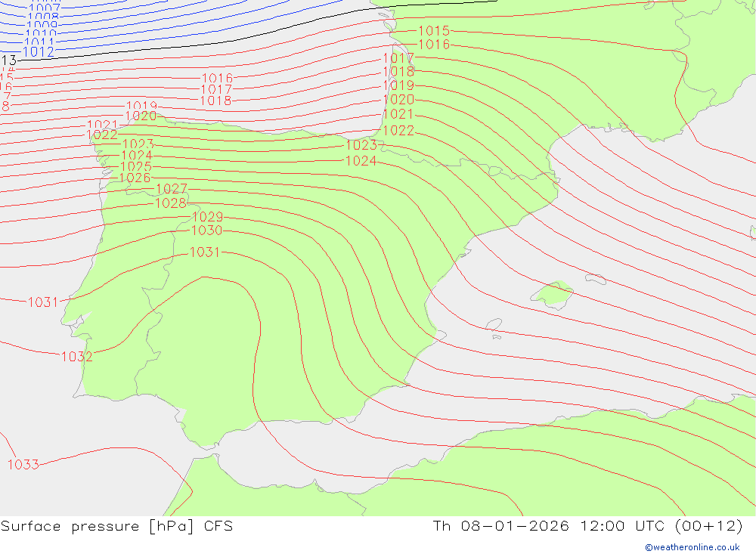The width and height of the screenshot is (756, 554).
Task: Click the 'Th 08-01-2026 12:00 UTC' timestamp
Action: pos(549,525)
